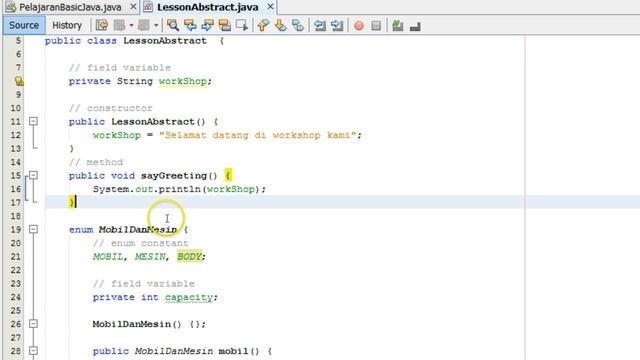The height and width of the screenshot is (360, 640).
Task: Click the highlighted BODY enum constant
Action: pyautogui.click(x=189, y=257)
